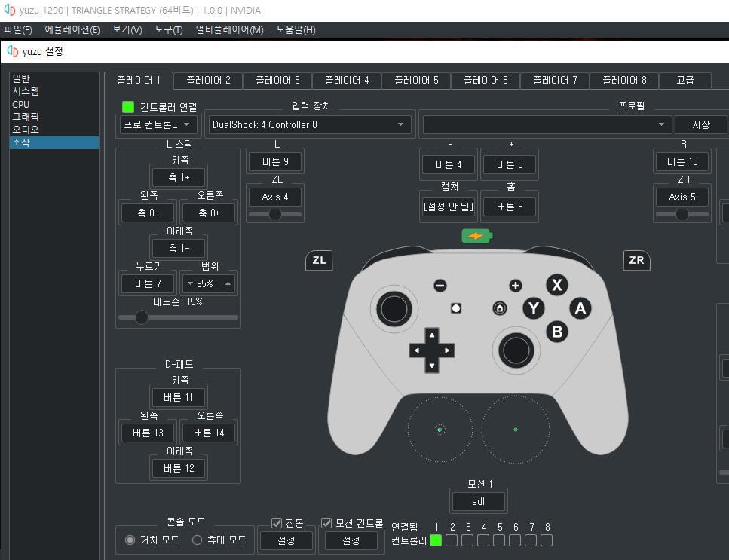The image size is (729, 560).
Task: Click the B button on controller image
Action: coord(557,332)
